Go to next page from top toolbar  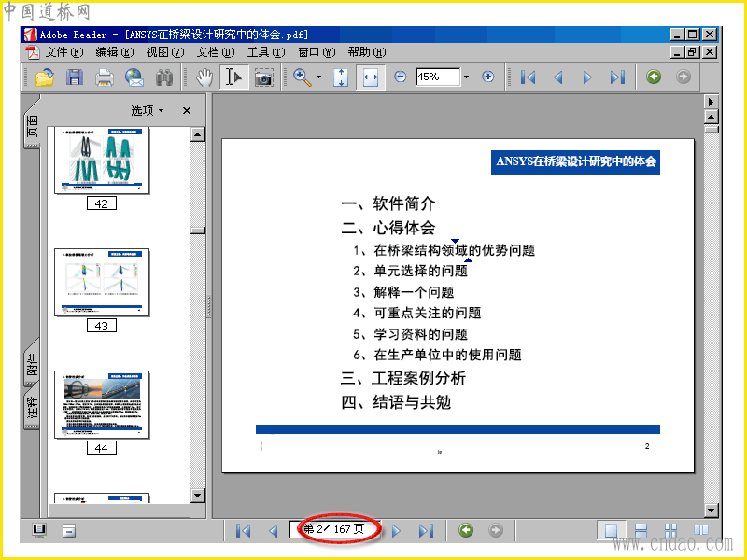[x=587, y=77]
